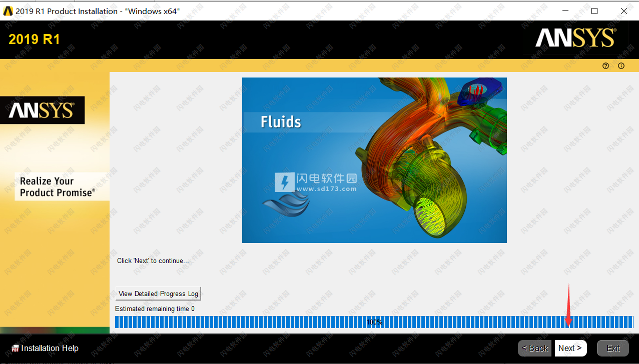The height and width of the screenshot is (364, 639).
Task: Open View Detailed Progress Log
Action: pos(158,293)
